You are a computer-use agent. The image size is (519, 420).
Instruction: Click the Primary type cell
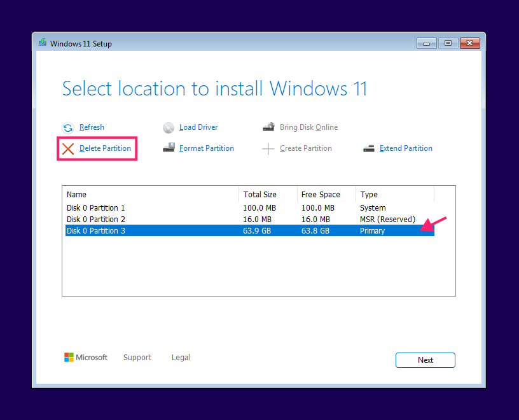(372, 231)
